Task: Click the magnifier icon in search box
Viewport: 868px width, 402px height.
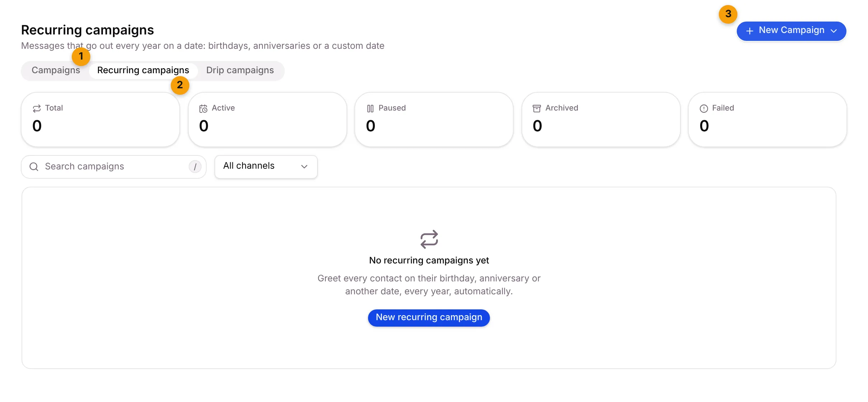Action: [x=34, y=167]
